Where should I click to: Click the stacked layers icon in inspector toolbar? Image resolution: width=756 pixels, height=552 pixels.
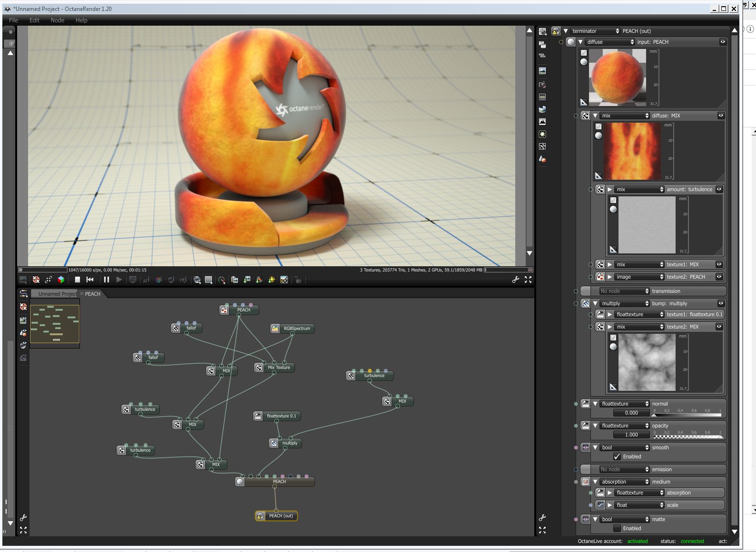pos(542,44)
